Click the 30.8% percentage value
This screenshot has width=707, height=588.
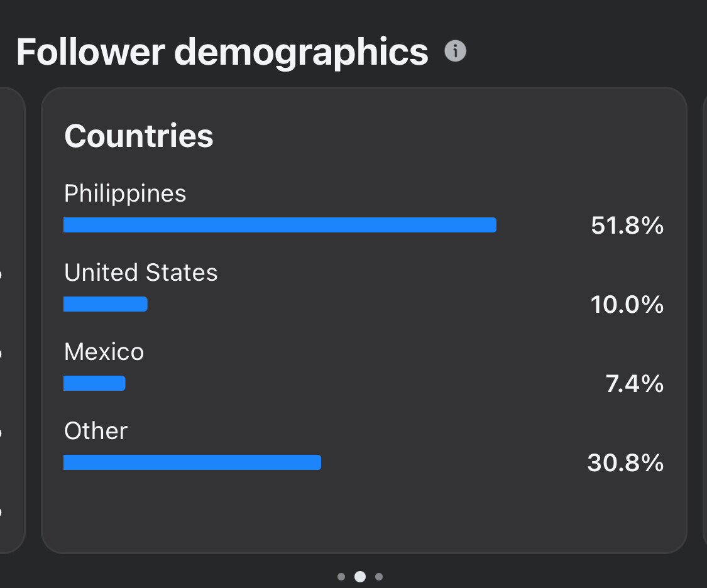[x=625, y=463]
